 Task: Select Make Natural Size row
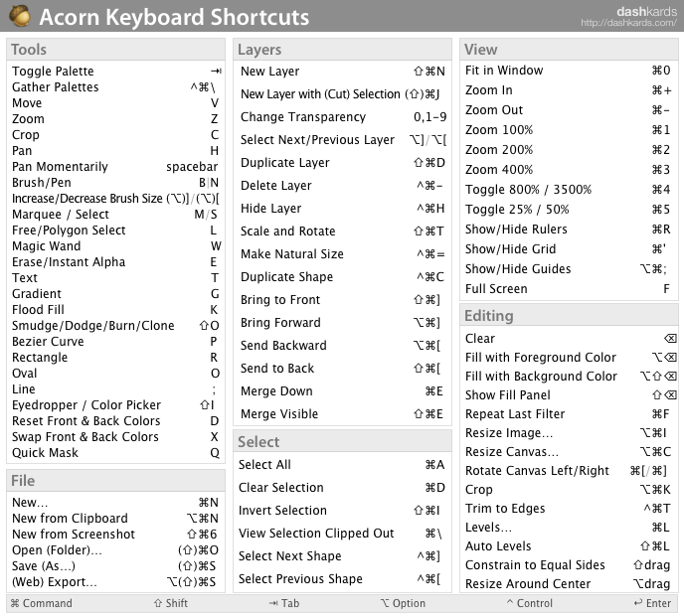click(343, 253)
